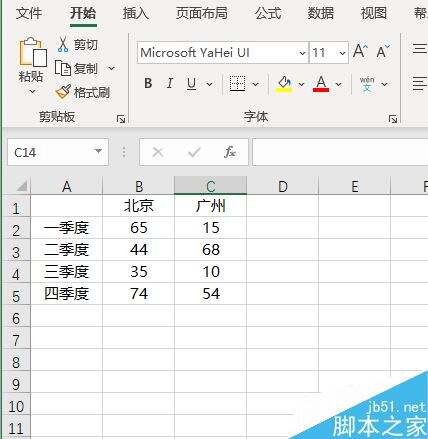Click the 复制 Copy label button
The width and height of the screenshot is (428, 439).
coord(86,69)
